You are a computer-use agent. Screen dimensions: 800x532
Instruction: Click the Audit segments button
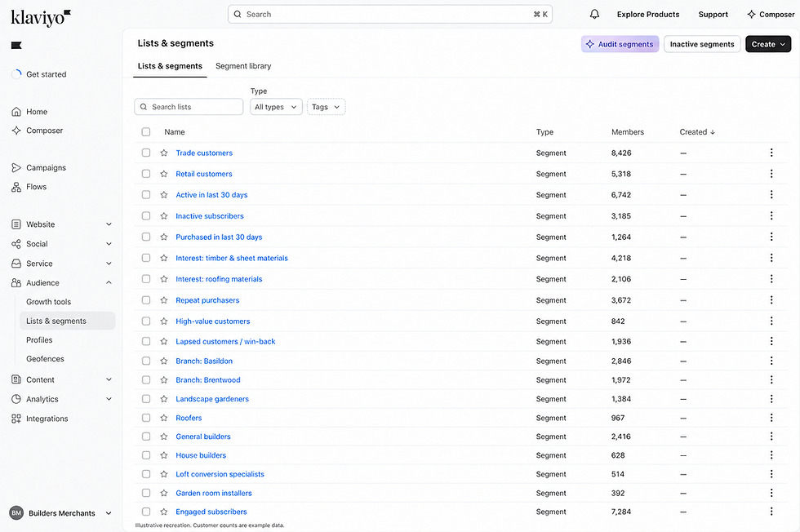[x=620, y=44]
